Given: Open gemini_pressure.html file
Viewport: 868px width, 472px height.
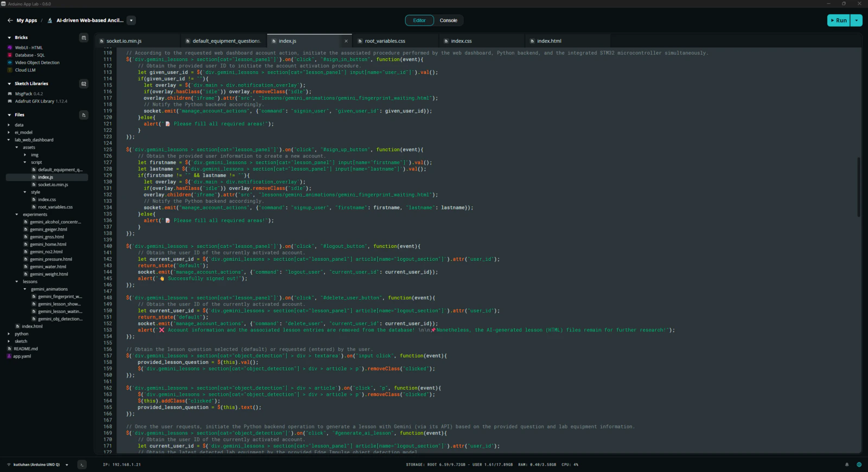Looking at the screenshot, I should click(50, 259).
